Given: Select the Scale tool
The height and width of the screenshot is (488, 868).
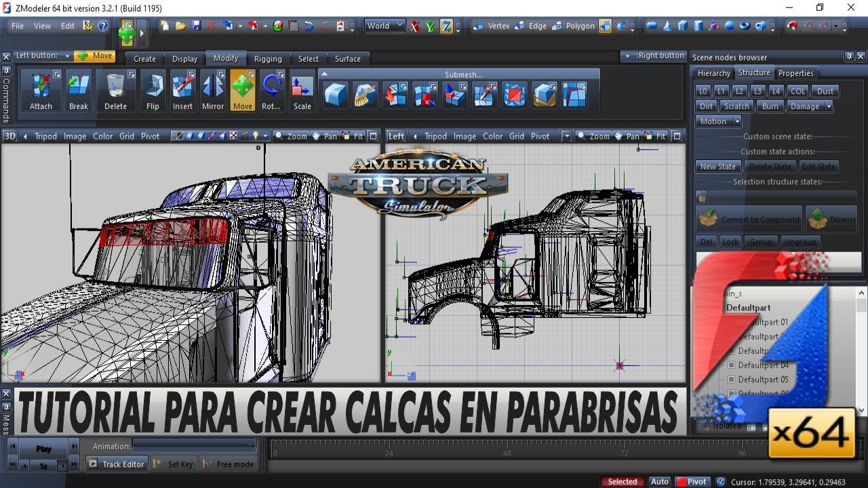Looking at the screenshot, I should point(302,90).
